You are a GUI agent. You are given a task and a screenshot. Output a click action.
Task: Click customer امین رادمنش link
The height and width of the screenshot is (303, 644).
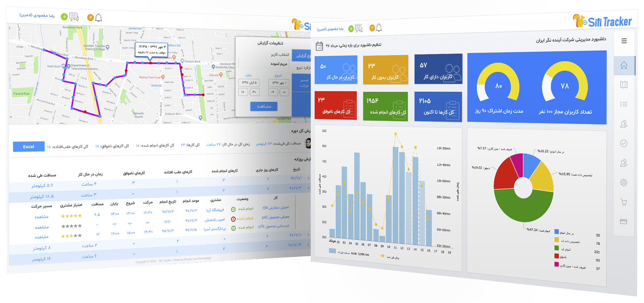tap(215, 220)
